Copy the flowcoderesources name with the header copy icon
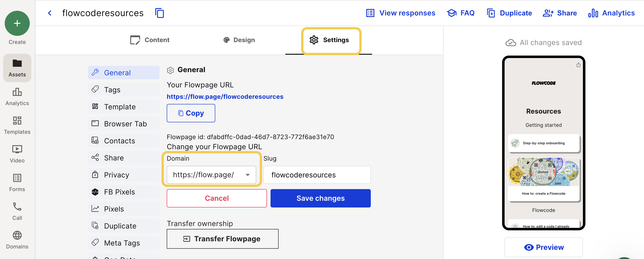Viewport: 644px width, 259px height. (160, 13)
